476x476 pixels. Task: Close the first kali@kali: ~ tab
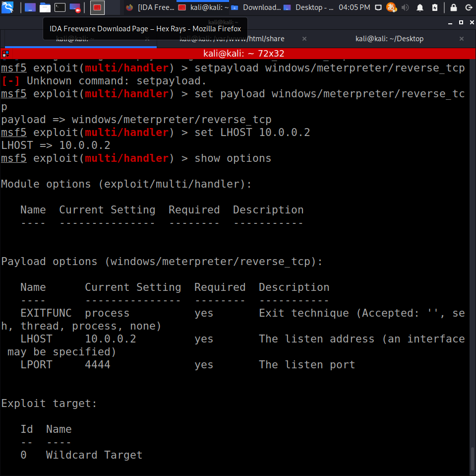tap(147, 39)
